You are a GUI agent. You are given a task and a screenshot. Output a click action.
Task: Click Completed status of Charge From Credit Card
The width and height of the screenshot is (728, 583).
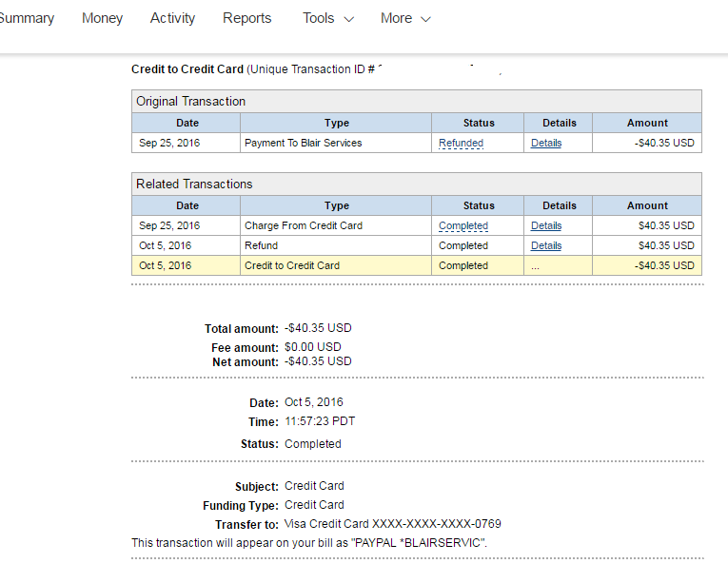coord(463,226)
